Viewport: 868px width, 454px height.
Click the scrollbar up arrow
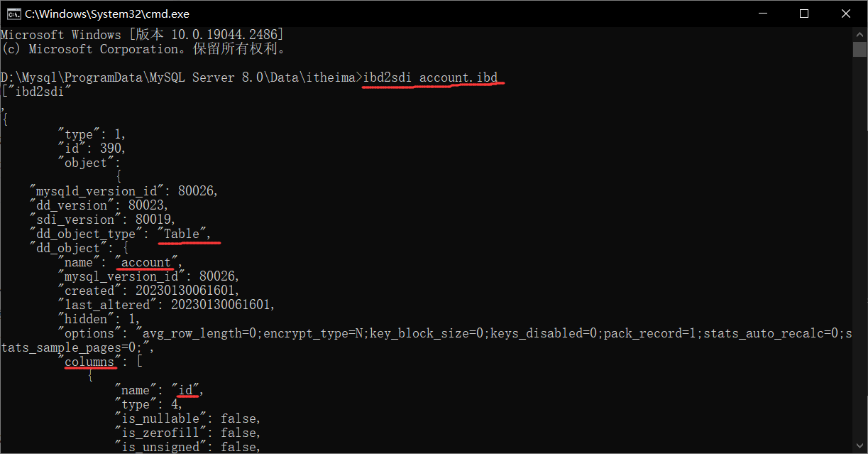pyautogui.click(x=859, y=33)
